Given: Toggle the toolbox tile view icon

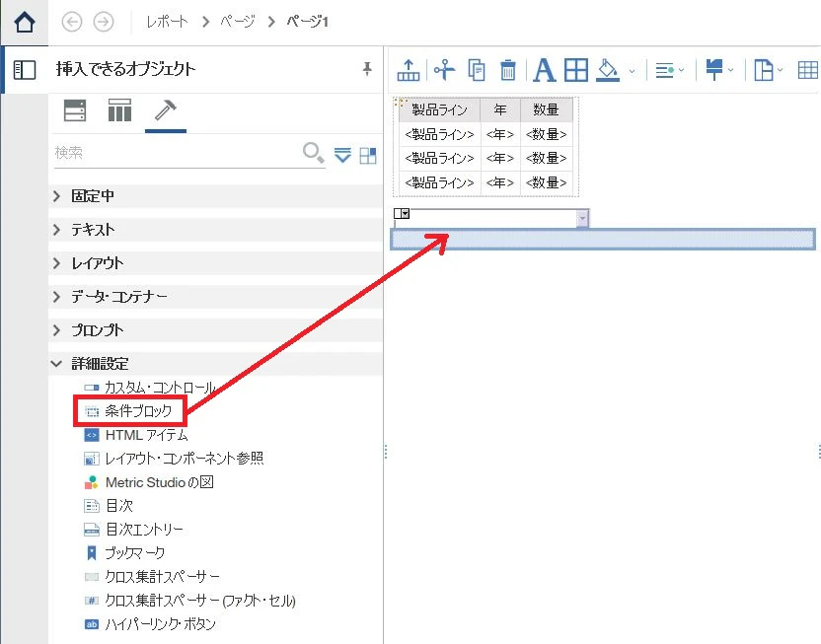Looking at the screenshot, I should point(367,156).
